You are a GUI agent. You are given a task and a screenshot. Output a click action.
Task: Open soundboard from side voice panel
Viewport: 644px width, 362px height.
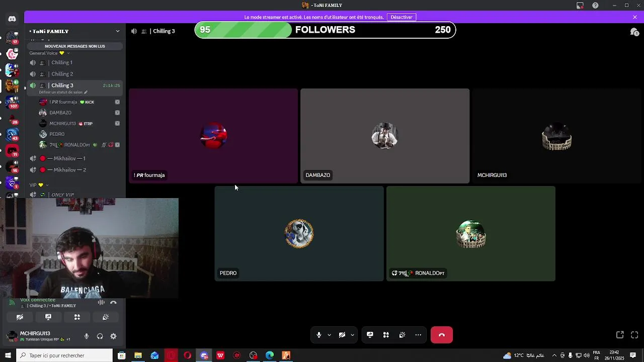(x=106, y=317)
